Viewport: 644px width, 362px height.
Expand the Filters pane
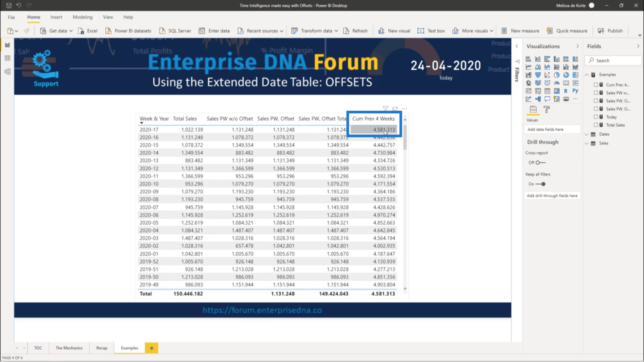click(517, 46)
